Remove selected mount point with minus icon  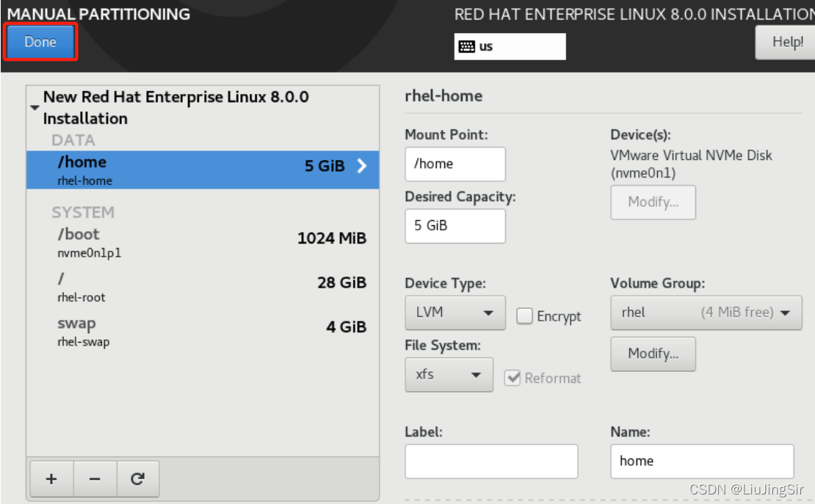pos(95,479)
